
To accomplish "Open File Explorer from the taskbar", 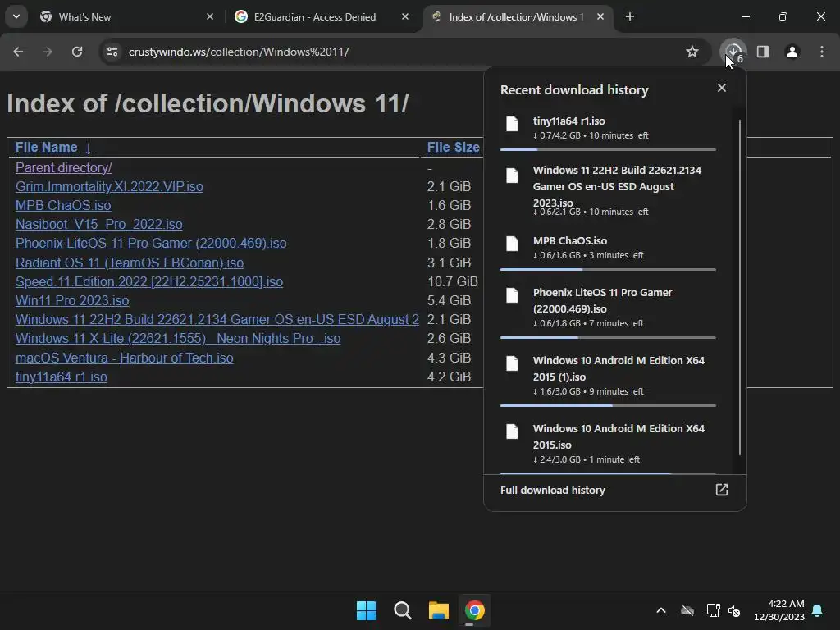I will click(x=439, y=610).
